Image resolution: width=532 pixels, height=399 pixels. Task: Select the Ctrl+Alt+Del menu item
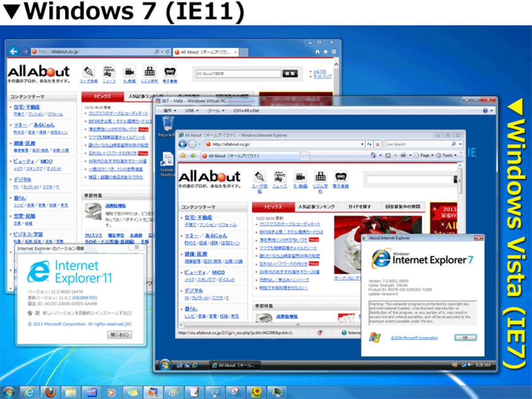(x=246, y=110)
